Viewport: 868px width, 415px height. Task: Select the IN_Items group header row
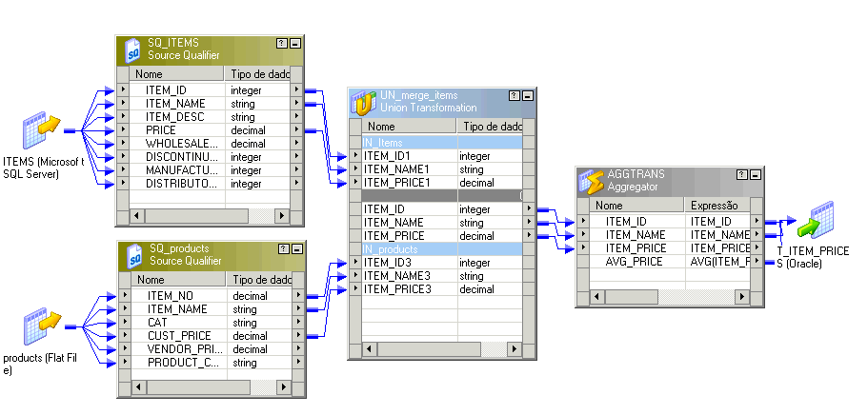click(x=443, y=142)
